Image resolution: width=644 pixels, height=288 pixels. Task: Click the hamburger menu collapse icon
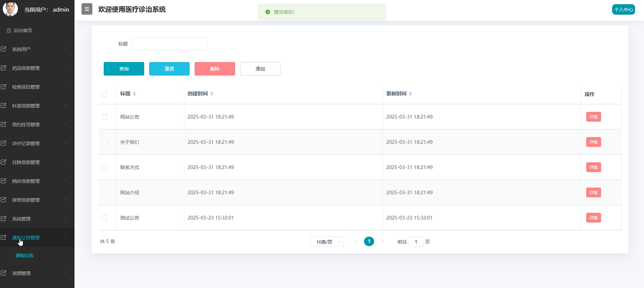pos(87,9)
